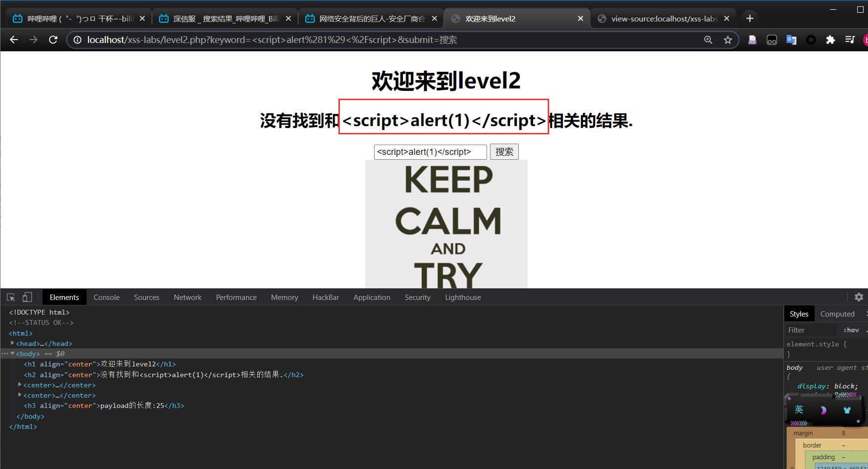Expand the head node
Screen dimensions: 868x469
12,343
